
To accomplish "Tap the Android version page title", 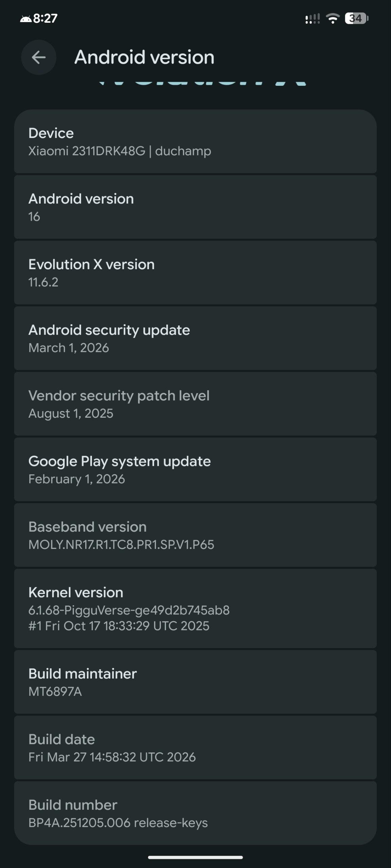I will [144, 57].
